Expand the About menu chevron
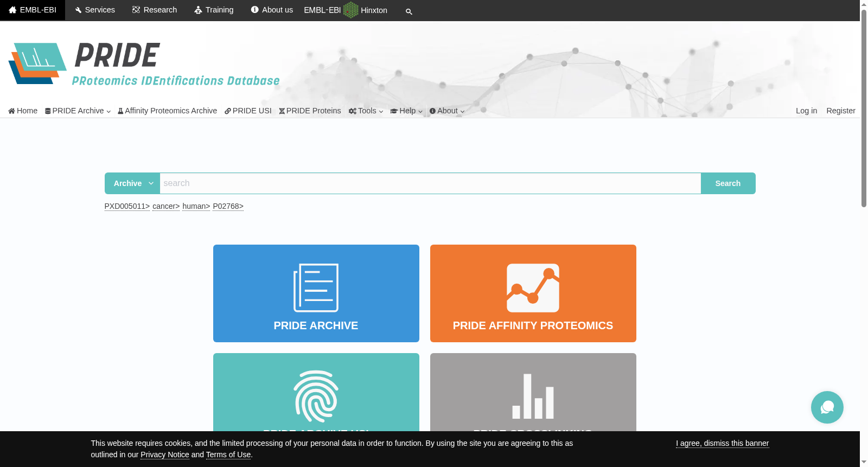868x467 pixels. click(x=462, y=112)
